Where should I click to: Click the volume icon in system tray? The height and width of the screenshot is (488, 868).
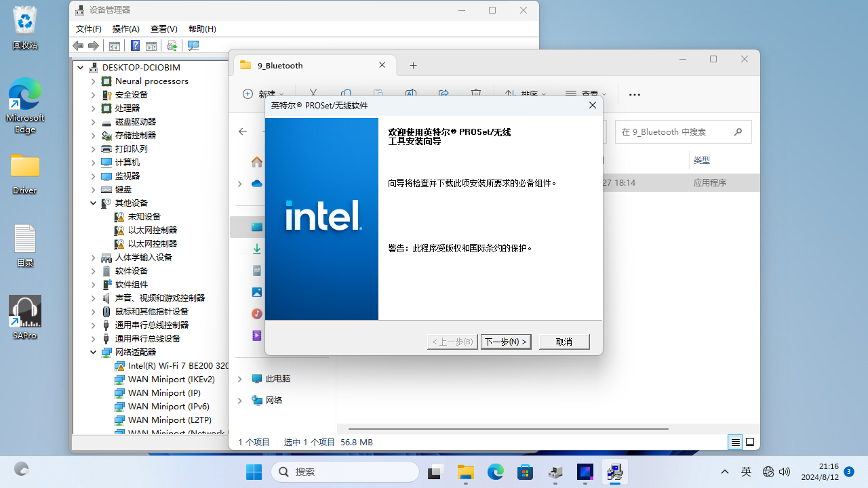pos(785,472)
